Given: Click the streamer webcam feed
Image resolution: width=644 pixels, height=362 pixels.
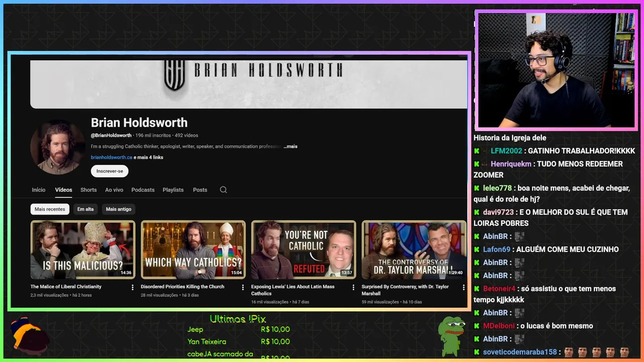Looking at the screenshot, I should click(x=556, y=70).
